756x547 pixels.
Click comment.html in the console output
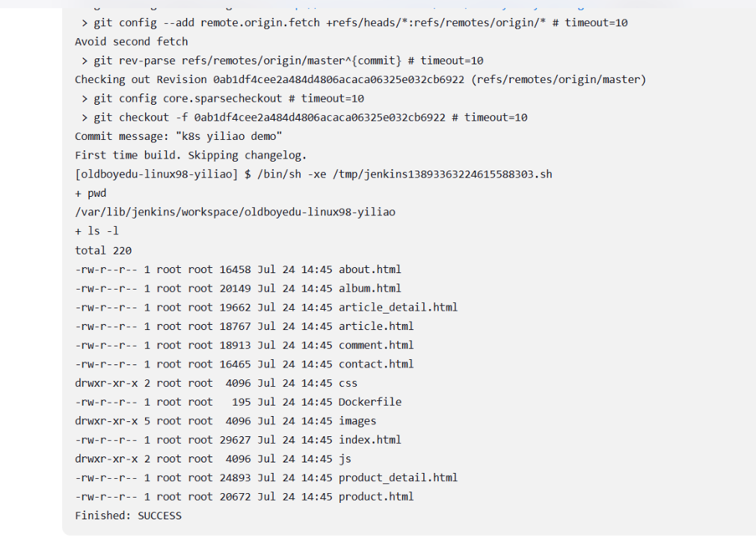375,345
